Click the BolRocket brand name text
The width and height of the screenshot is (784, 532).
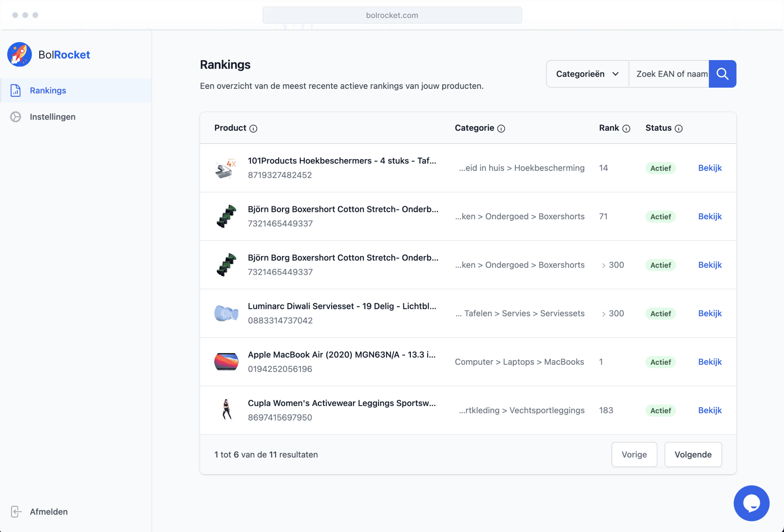click(x=64, y=55)
